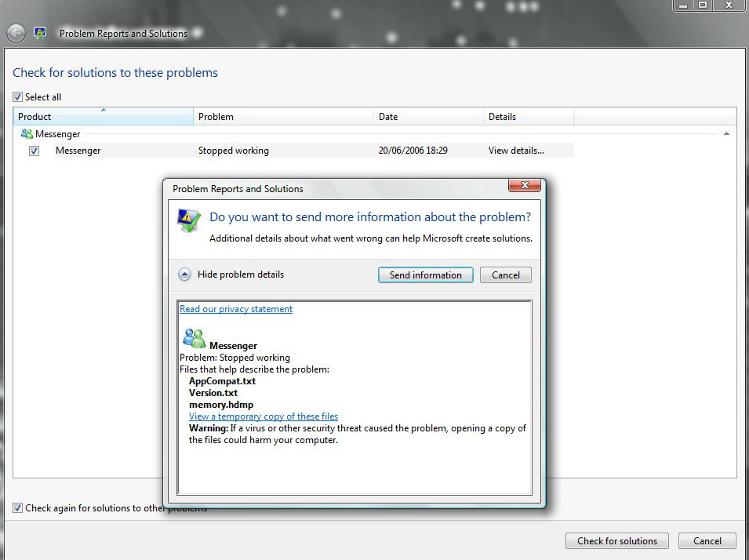Image resolution: width=749 pixels, height=560 pixels.
Task: Collapse details using Hide problem details arrow
Action: [184, 275]
